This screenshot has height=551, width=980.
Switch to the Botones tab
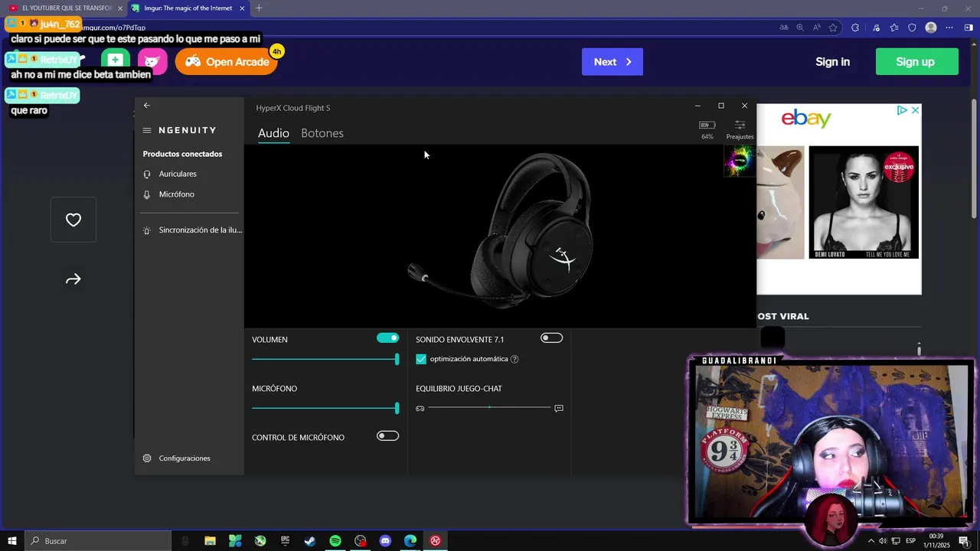pos(322,133)
